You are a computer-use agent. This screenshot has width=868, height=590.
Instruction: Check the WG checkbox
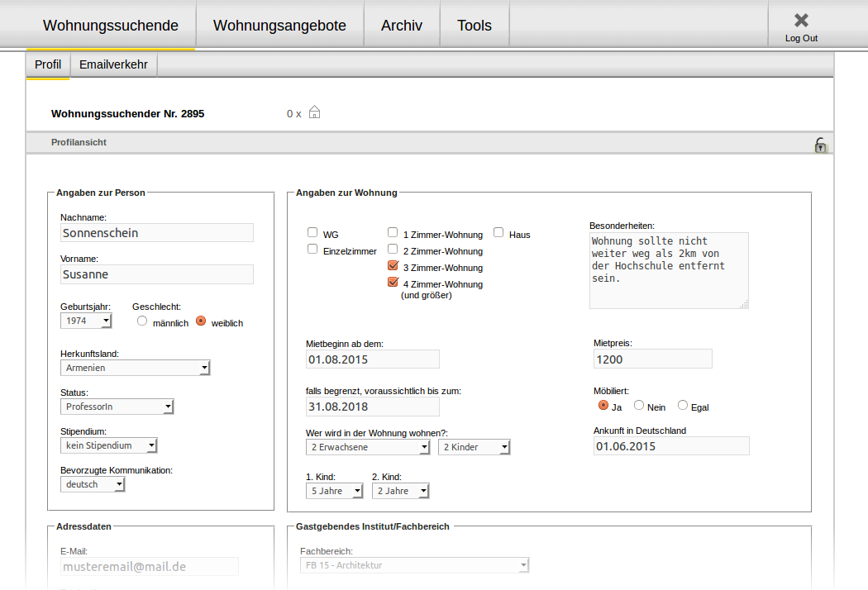point(312,233)
